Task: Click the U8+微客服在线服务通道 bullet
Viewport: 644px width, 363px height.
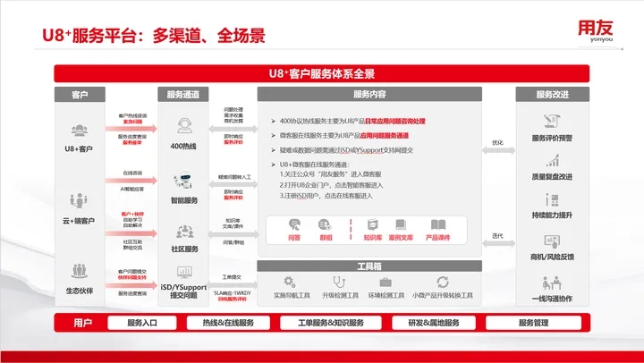Action: click(x=314, y=165)
